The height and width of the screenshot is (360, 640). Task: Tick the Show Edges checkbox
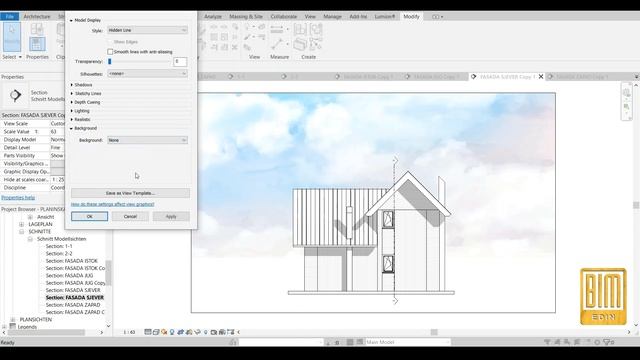click(110, 42)
